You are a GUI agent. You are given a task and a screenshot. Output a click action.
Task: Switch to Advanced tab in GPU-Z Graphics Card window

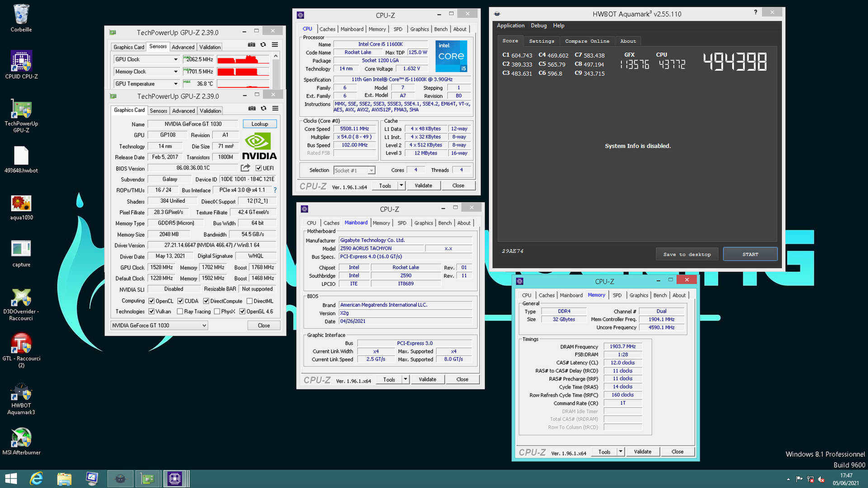pos(184,111)
